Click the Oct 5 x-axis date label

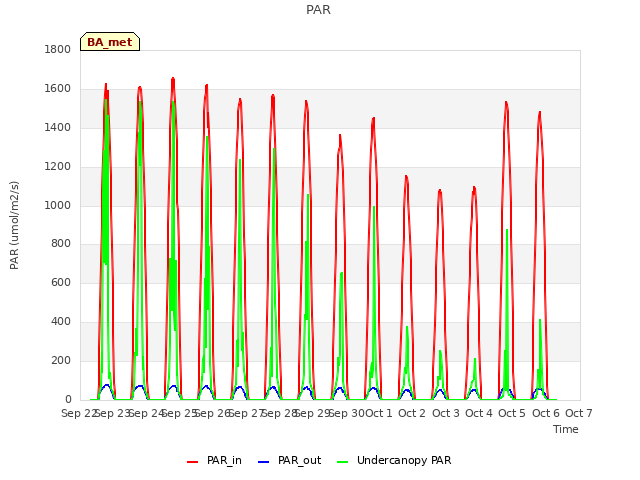tap(512, 413)
